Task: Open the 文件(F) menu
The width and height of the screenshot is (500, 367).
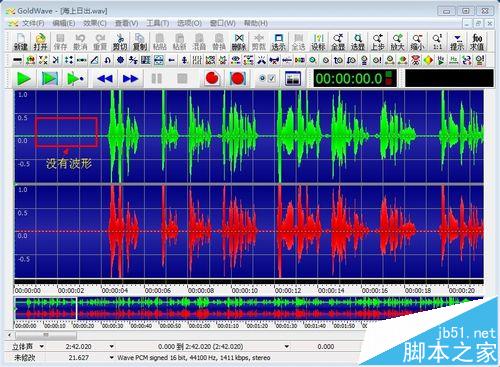Action: coord(33,23)
